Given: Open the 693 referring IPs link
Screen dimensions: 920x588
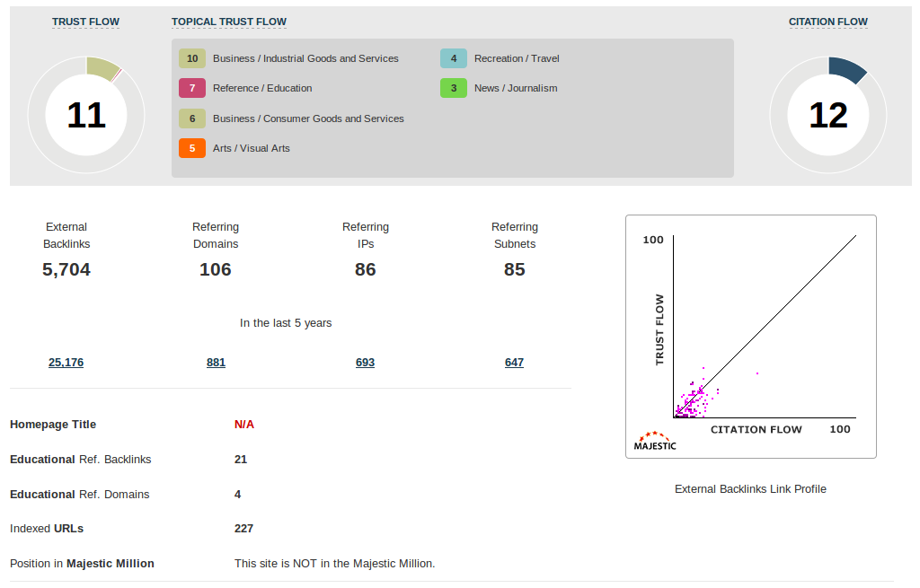Looking at the screenshot, I should tap(365, 363).
